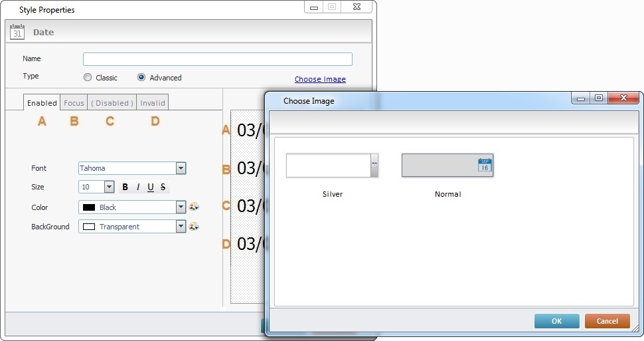Screen dimensions: 644x341
Task: Toggle Strikethrough text formatting
Action: pos(163,187)
